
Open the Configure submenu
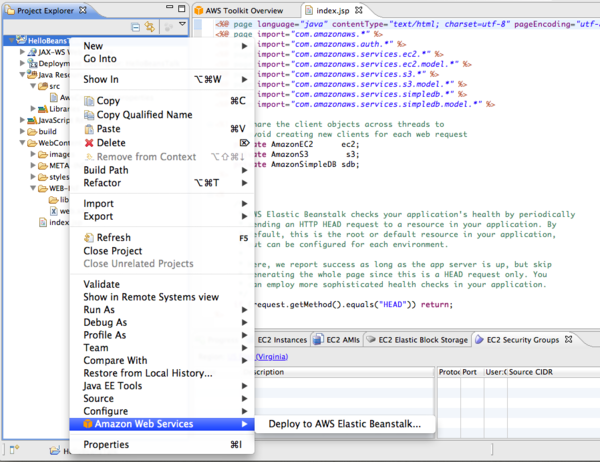162,411
